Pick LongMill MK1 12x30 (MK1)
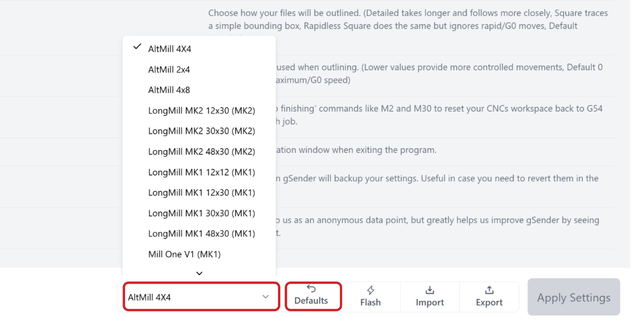This screenshot has height=323, width=644. pyautogui.click(x=201, y=193)
